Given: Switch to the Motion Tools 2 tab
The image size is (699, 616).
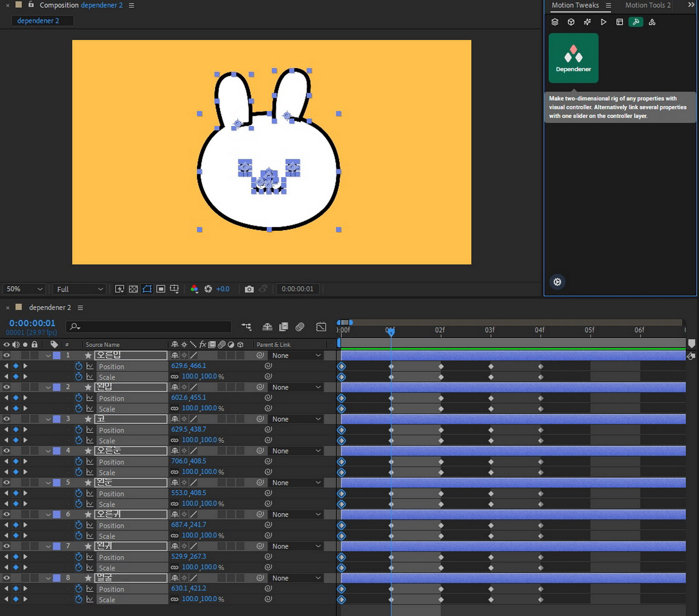Looking at the screenshot, I should [x=647, y=5].
